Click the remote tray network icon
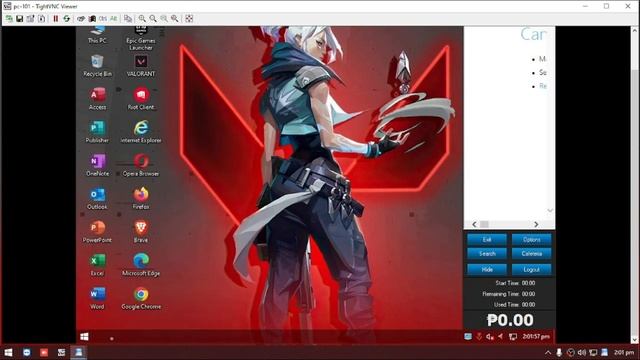This screenshot has height=360, width=640. pos(513,337)
